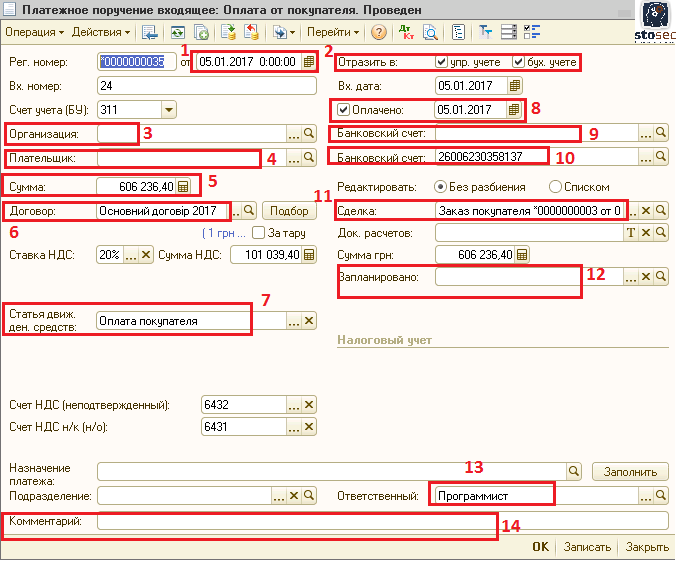Clear Статья движ. ден. средств value
Viewport: 679px width, 561px height.
(309, 321)
